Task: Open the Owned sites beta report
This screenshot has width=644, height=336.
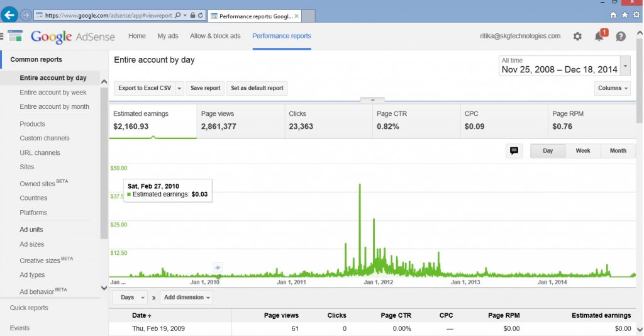Action: click(43, 183)
